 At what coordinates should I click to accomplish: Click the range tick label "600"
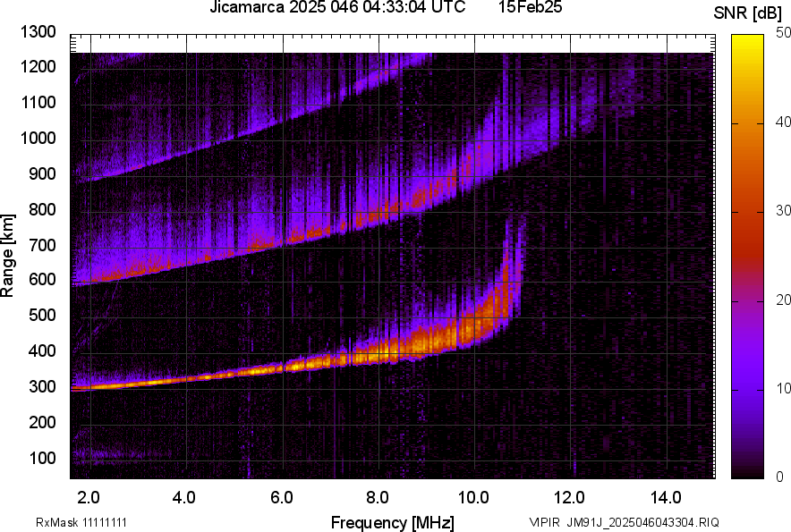click(42, 279)
